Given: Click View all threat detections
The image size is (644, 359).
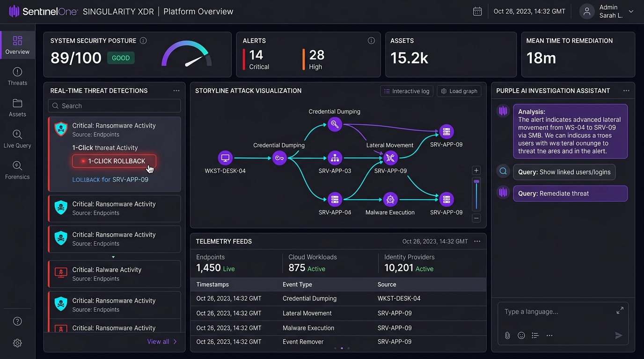Looking at the screenshot, I should tap(162, 342).
